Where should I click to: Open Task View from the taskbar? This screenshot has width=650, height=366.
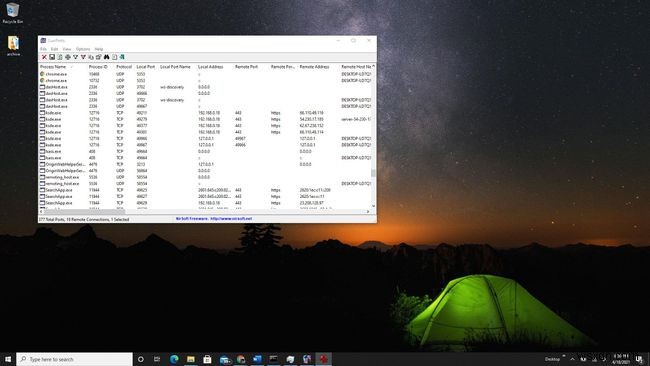[157, 359]
